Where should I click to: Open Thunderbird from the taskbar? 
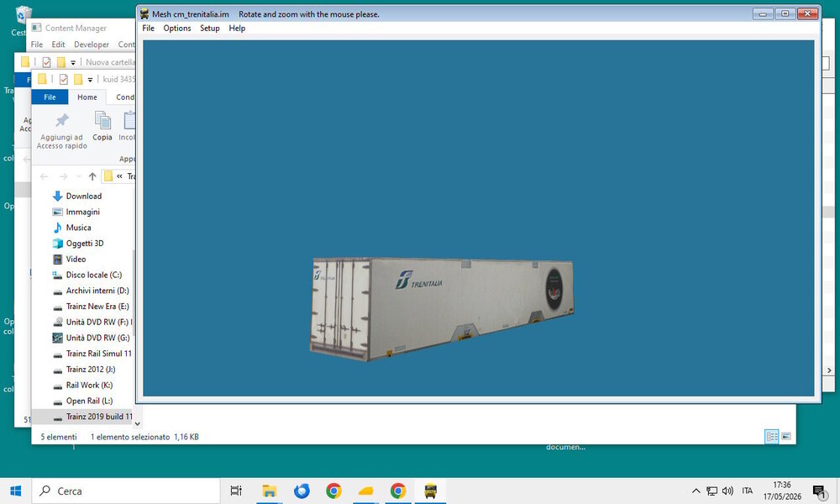point(302,491)
